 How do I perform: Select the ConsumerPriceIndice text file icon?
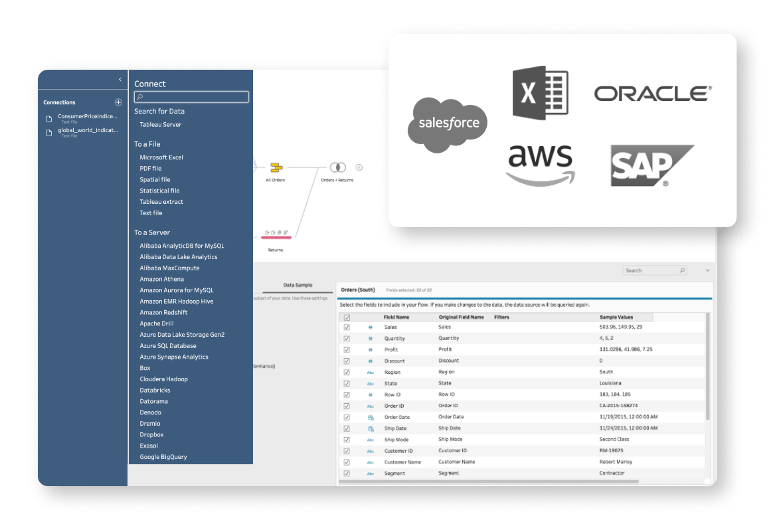[x=49, y=119]
